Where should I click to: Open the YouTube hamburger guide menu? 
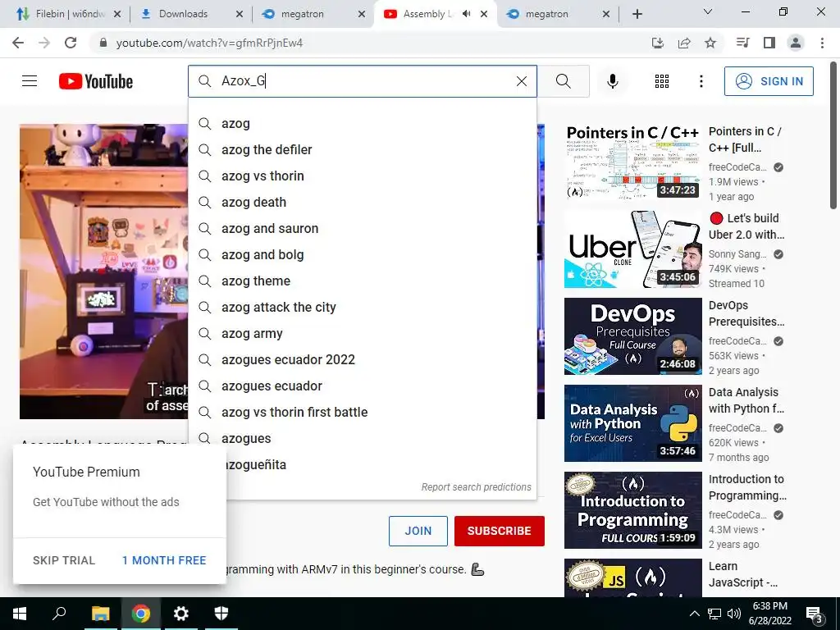pyautogui.click(x=30, y=81)
